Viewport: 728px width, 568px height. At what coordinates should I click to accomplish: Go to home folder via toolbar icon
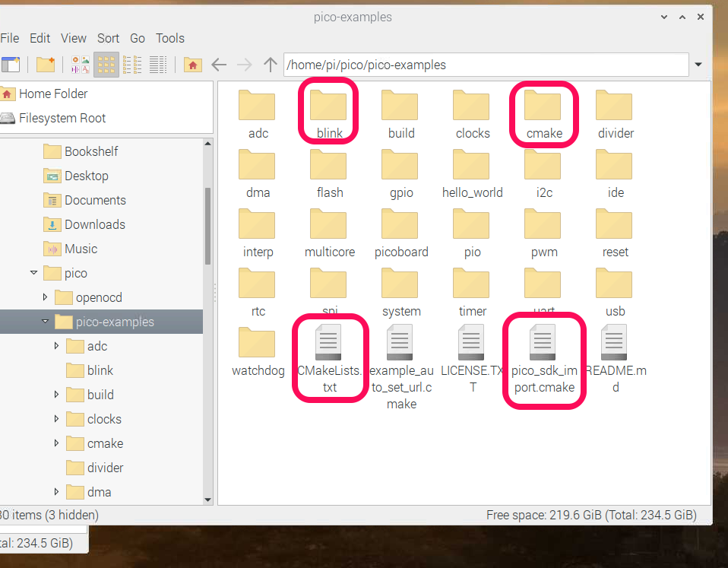193,65
